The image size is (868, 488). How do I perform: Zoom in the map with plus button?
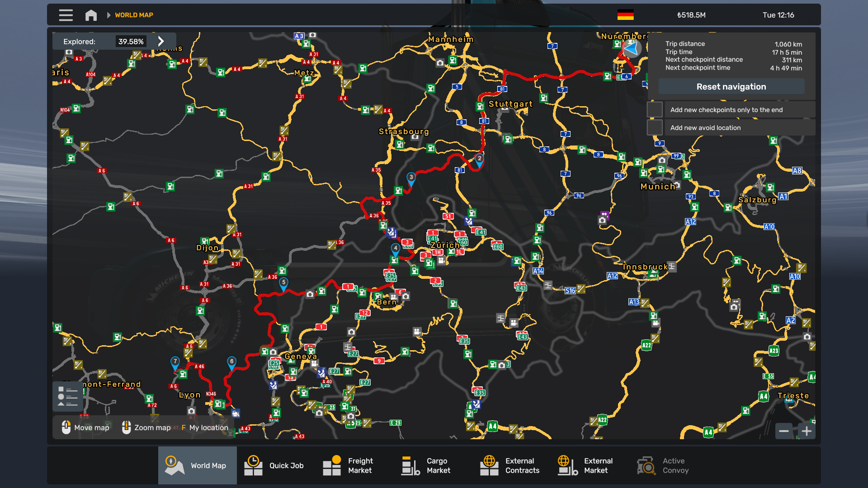(x=807, y=431)
